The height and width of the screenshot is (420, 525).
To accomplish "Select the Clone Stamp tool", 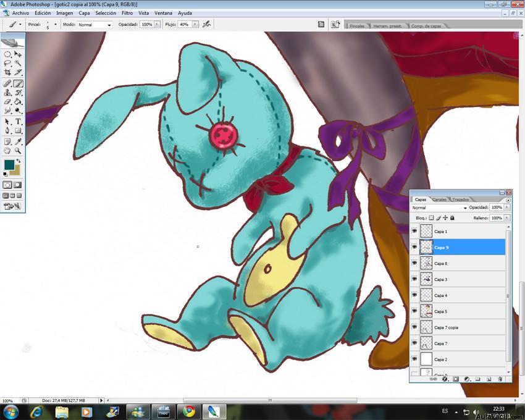I will (7, 93).
